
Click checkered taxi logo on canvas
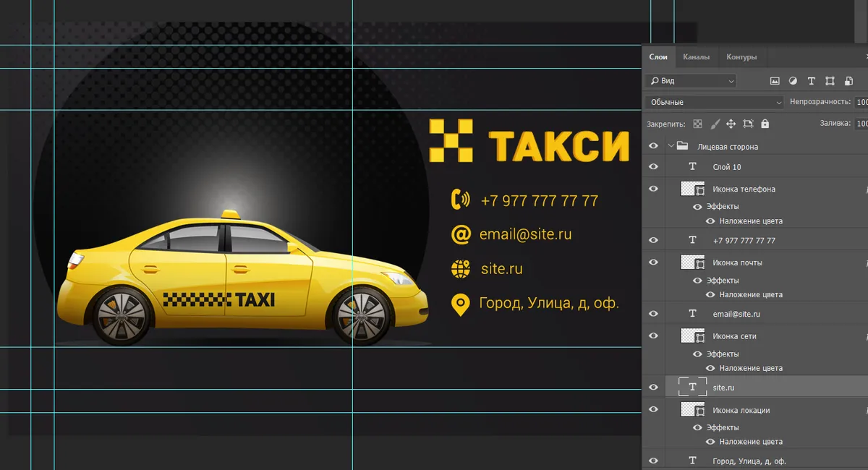[451, 140]
